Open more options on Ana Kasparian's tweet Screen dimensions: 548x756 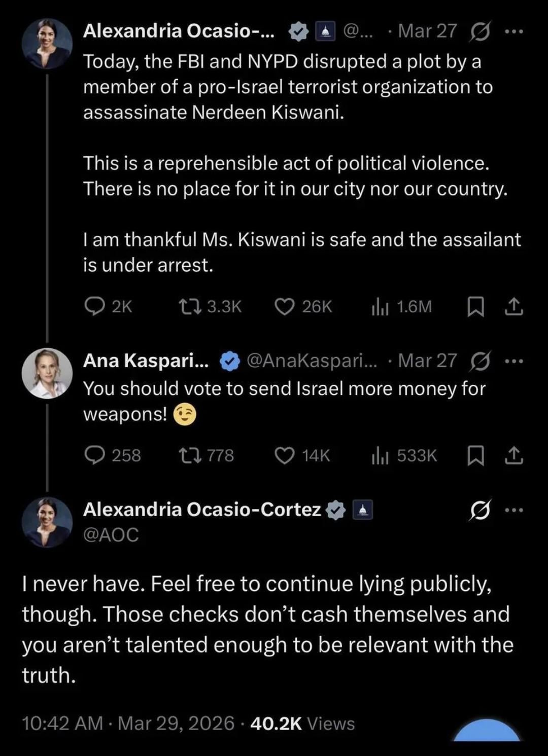point(513,361)
